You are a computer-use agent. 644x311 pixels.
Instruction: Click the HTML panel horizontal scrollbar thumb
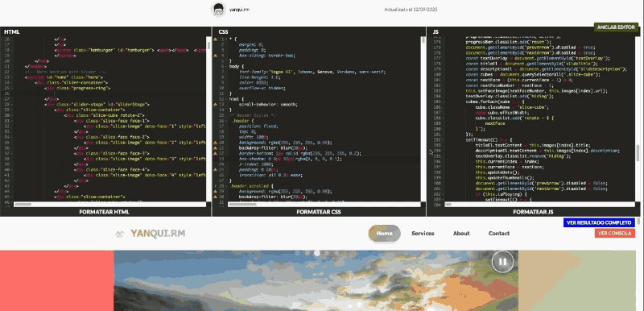click(23, 204)
